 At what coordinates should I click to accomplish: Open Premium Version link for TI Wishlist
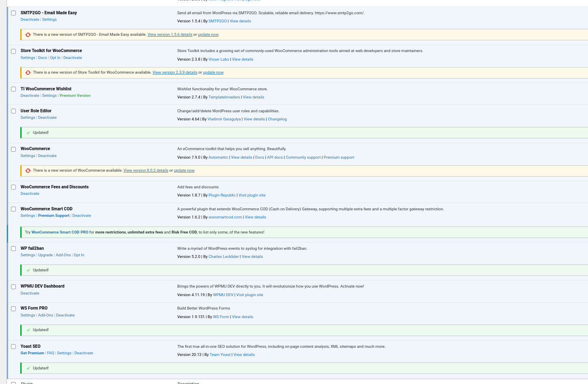click(75, 96)
